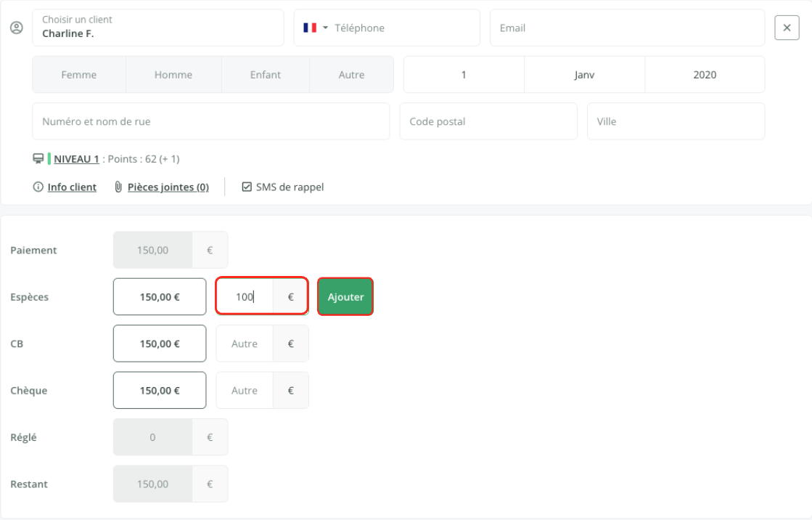Viewport: 812px width, 520px height.
Task: Focus the Email input field
Action: coord(627,28)
